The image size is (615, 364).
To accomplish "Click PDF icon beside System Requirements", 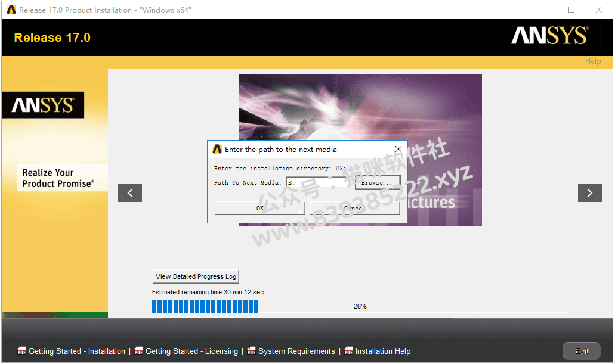I will 251,351.
